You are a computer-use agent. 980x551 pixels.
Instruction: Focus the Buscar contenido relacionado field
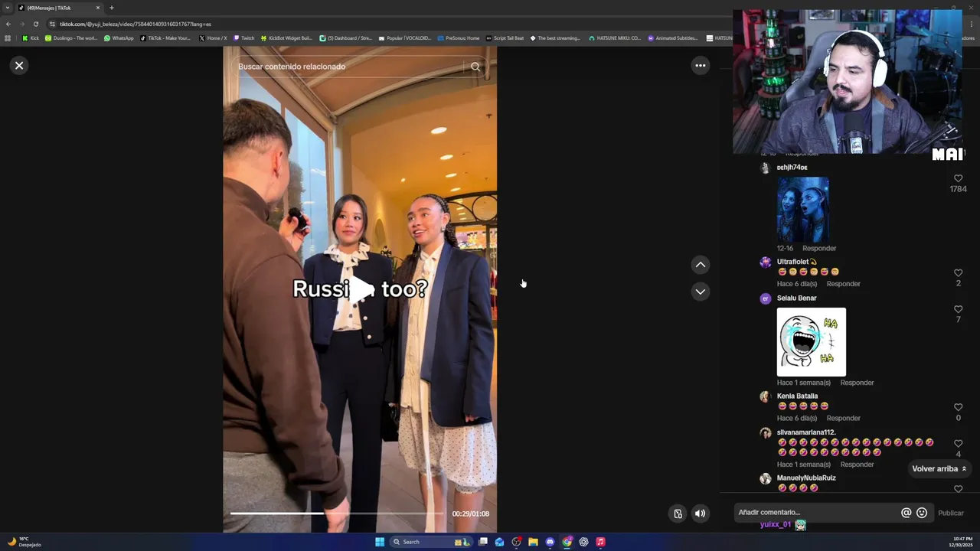(x=348, y=67)
